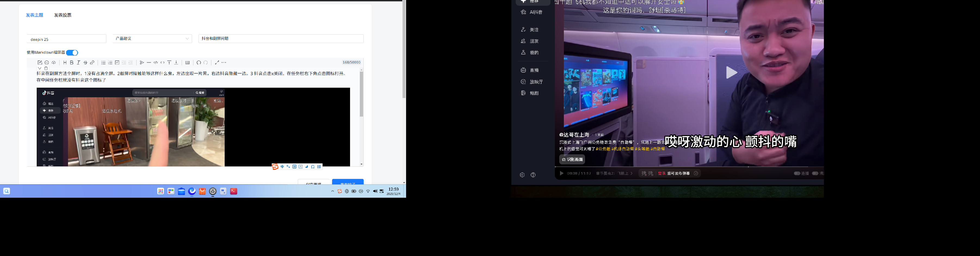
Task: Insert a hyperlink with the link icon
Action: [92, 62]
